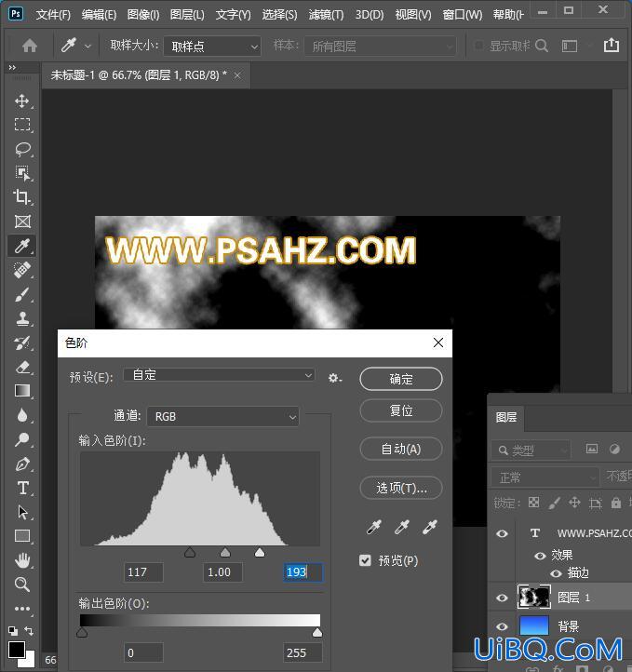Open 选项(T)... options in Levels
This screenshot has height=672, width=632.
401,488
